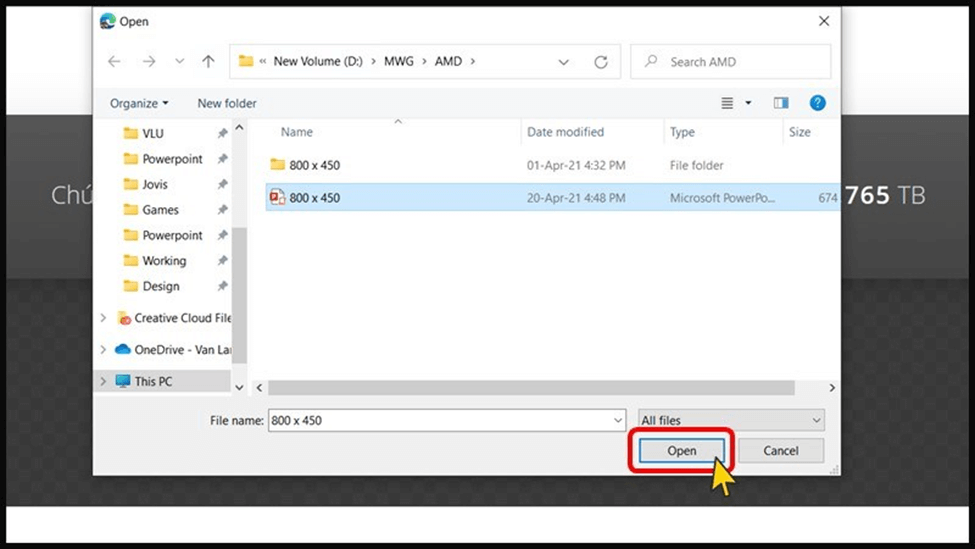The image size is (975, 549).
Task: Click the Back navigation arrow
Action: pyautogui.click(x=114, y=61)
